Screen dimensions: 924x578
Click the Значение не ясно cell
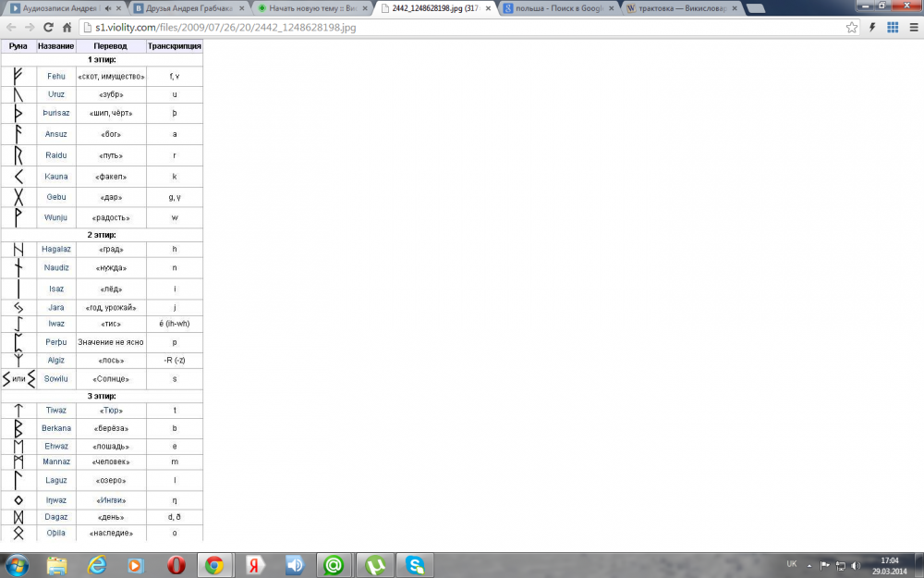tap(111, 342)
